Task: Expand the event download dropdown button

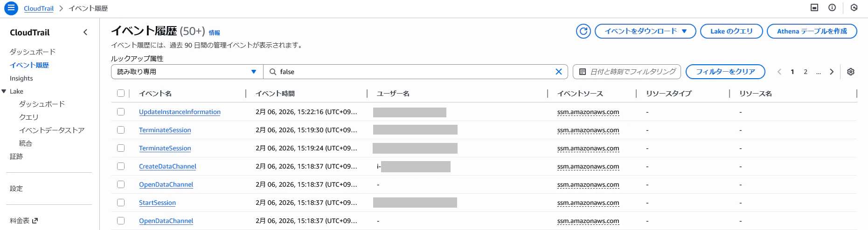Action: tap(646, 31)
